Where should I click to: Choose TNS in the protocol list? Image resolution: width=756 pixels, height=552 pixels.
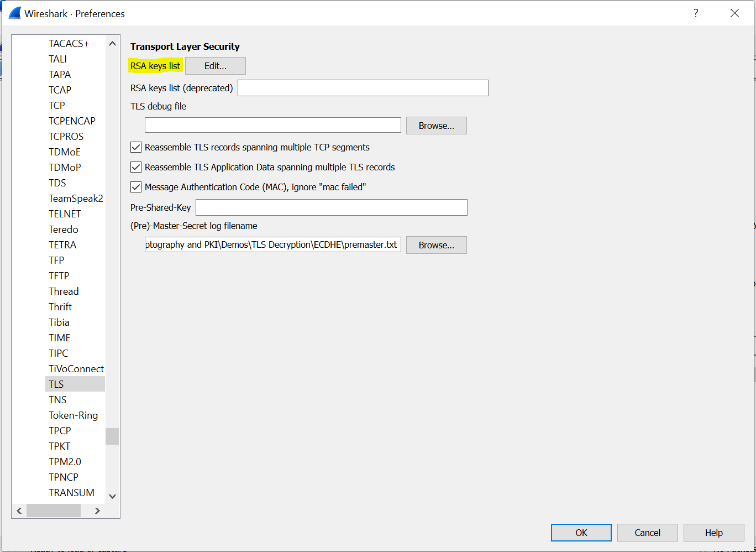57,399
